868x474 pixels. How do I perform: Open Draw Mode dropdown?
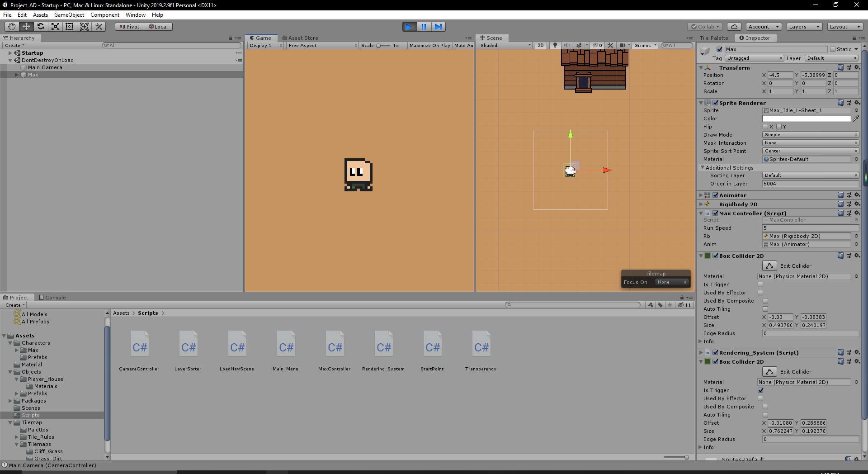click(811, 135)
